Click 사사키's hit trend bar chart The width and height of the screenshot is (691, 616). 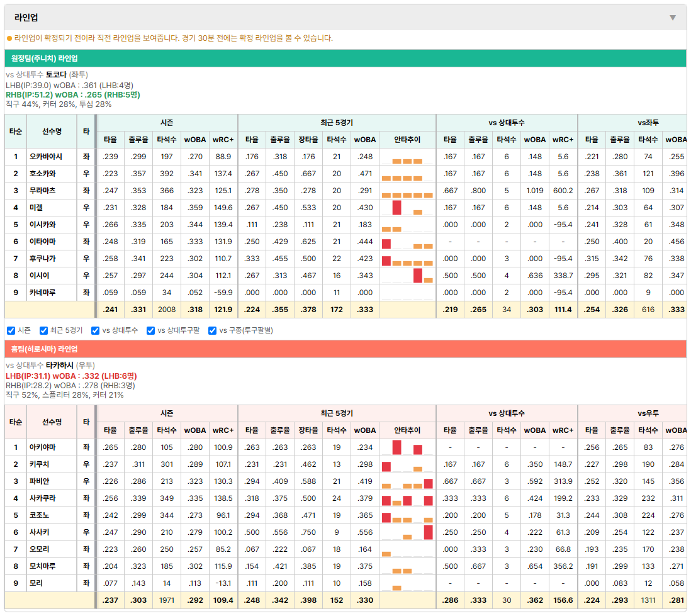(x=407, y=532)
